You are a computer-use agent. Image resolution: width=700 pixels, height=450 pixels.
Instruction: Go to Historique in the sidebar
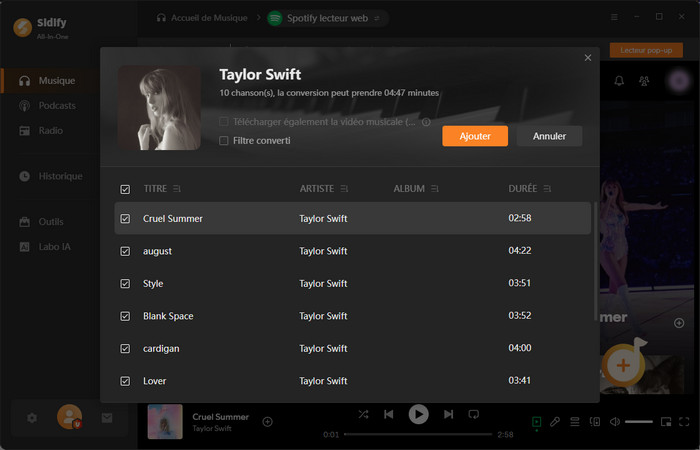(x=59, y=176)
